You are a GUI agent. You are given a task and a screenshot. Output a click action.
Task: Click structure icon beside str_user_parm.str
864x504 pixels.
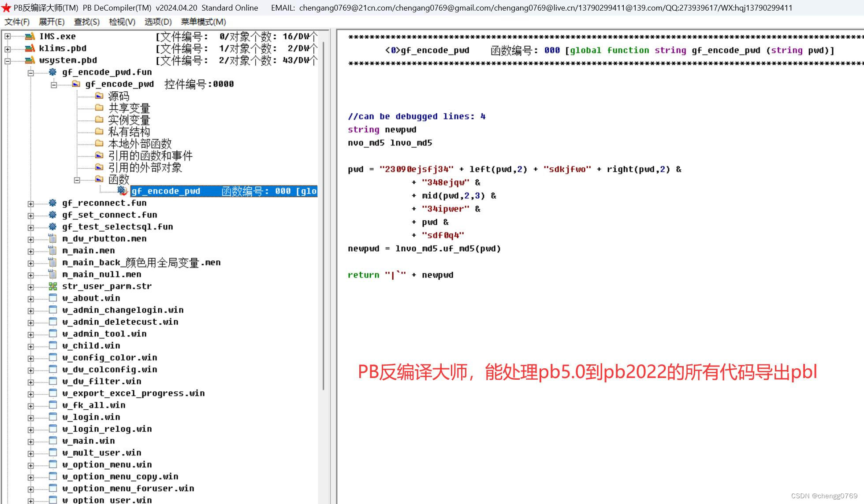tap(52, 286)
